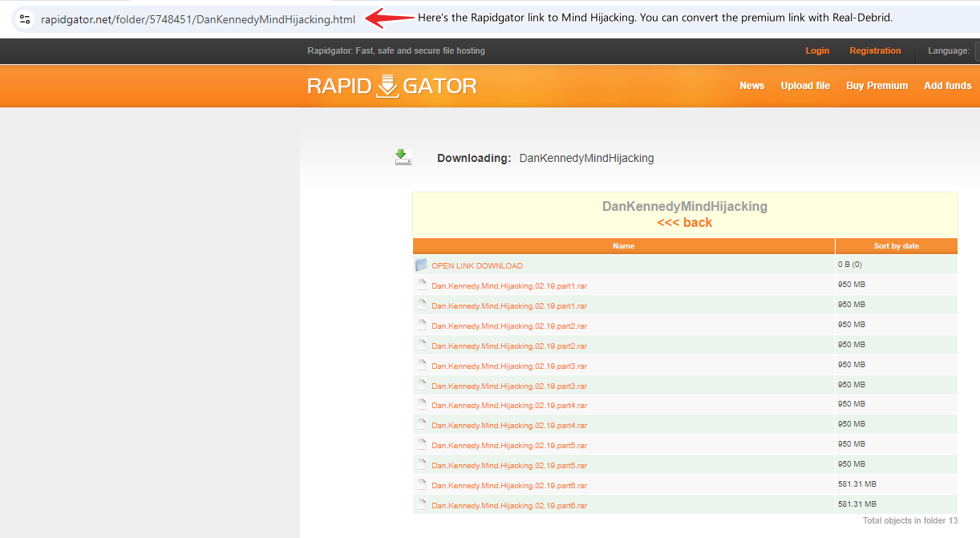Click the 'Rapidgator: Fast, safe and secure file hosting' tagline
The image size is (980, 538).
(396, 51)
